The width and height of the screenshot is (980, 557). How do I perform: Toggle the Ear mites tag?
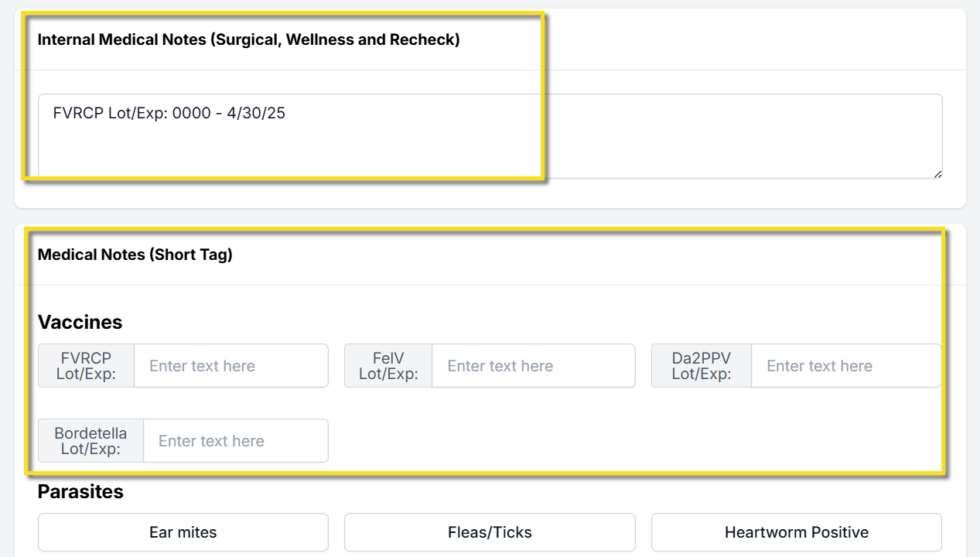pyautogui.click(x=183, y=532)
